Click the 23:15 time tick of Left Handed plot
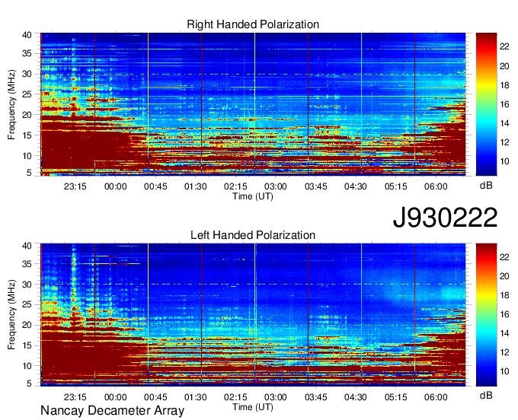The image size is (518, 420). point(75,397)
